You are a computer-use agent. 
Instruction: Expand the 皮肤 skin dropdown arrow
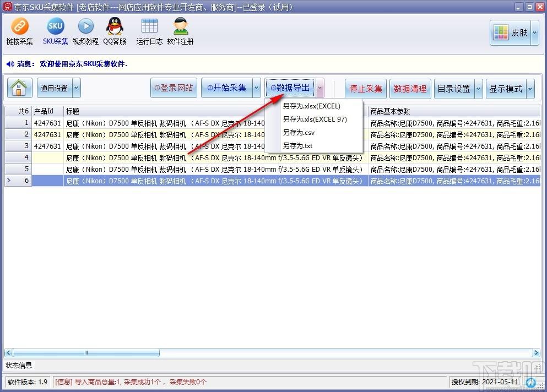534,33
